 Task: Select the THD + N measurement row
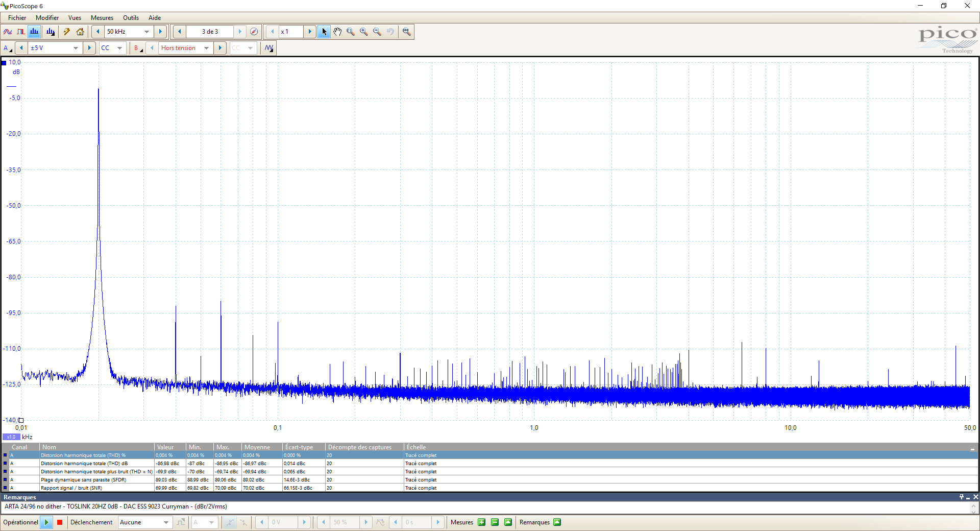489,472
